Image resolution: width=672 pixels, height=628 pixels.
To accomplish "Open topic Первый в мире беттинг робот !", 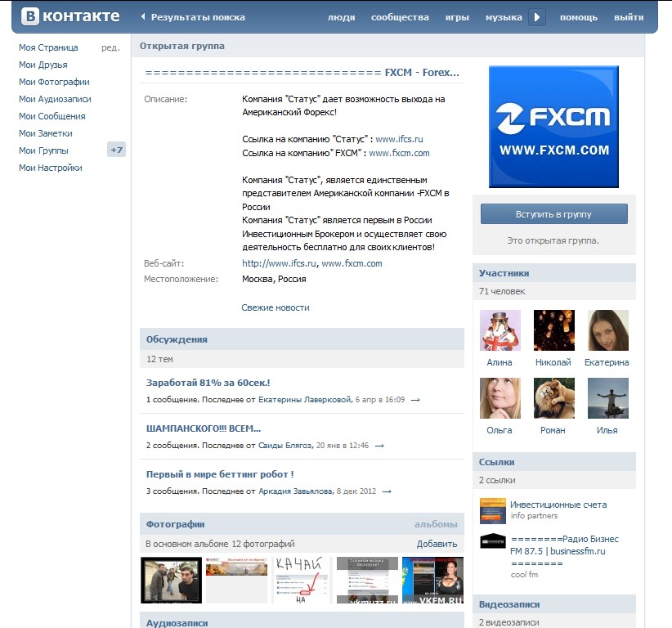I will pos(220,474).
